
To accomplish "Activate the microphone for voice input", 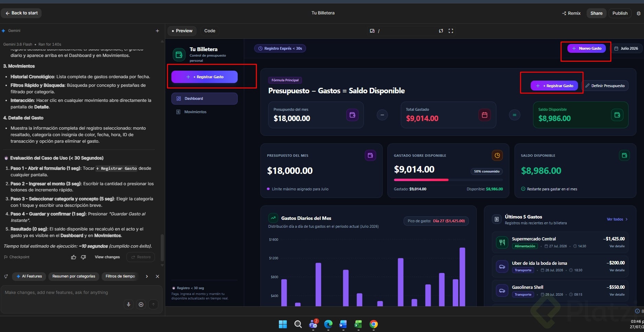I will click(128, 304).
